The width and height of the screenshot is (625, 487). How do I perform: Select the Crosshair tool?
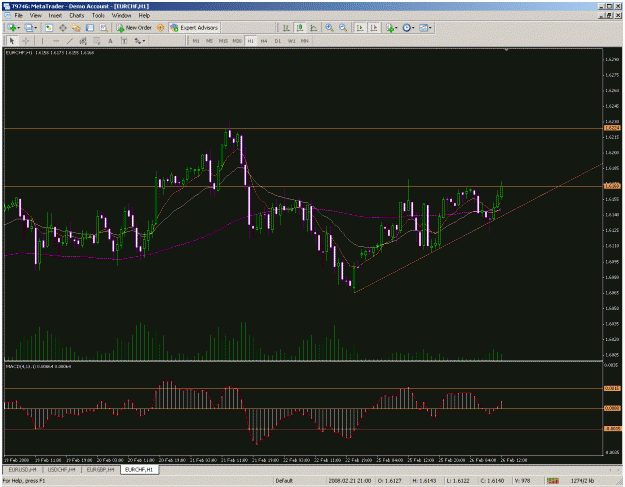point(26,41)
